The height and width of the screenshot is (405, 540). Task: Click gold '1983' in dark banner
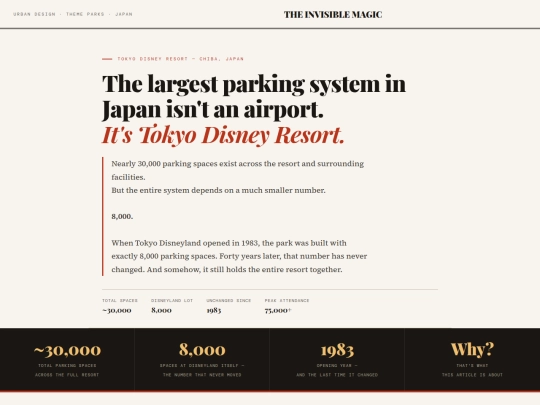tap(337, 350)
